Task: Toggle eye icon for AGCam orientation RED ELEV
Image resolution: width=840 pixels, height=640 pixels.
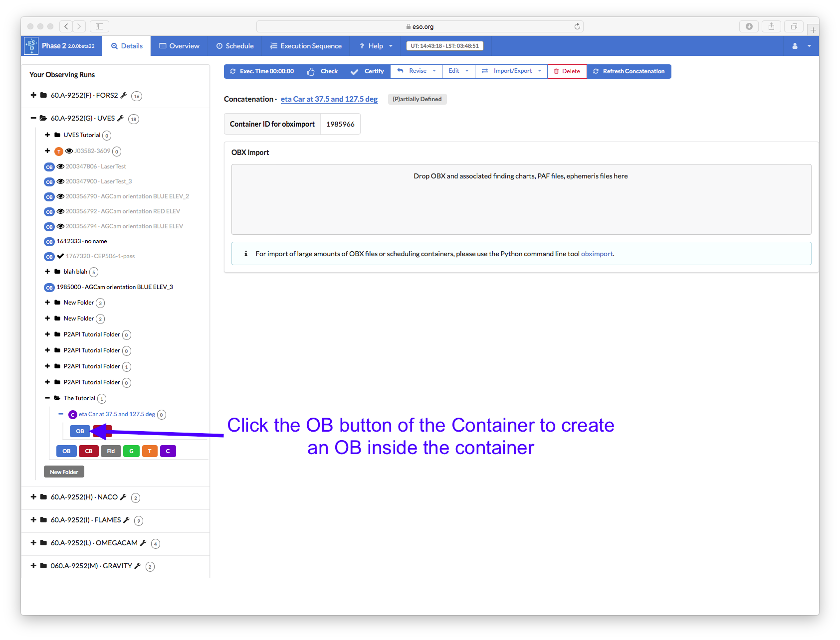Action: pos(60,211)
